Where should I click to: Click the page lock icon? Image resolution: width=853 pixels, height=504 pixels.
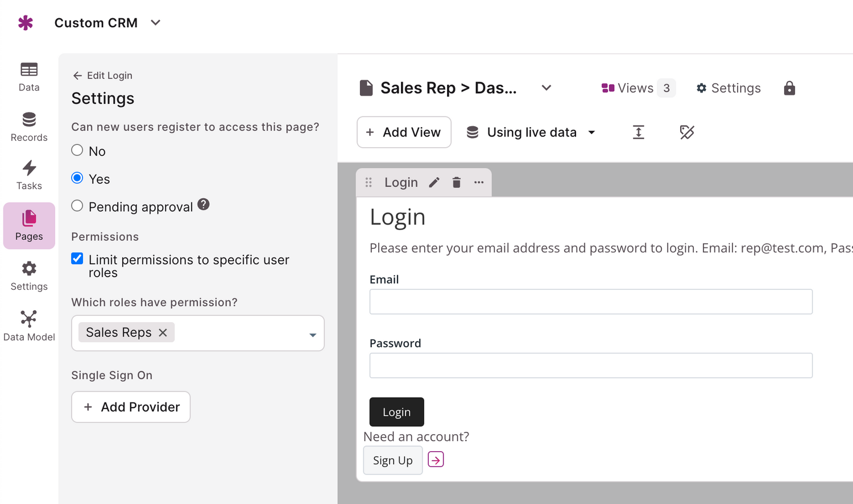tap(789, 88)
